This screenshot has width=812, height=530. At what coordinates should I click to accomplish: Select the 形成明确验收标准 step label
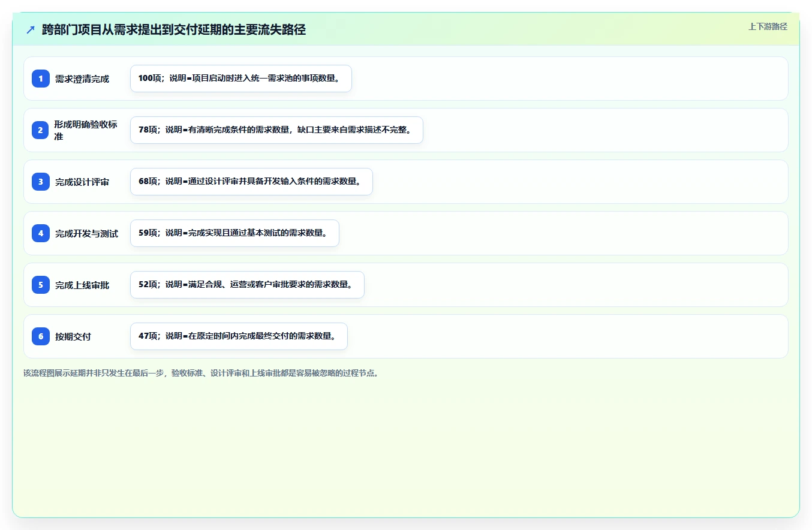coord(86,130)
